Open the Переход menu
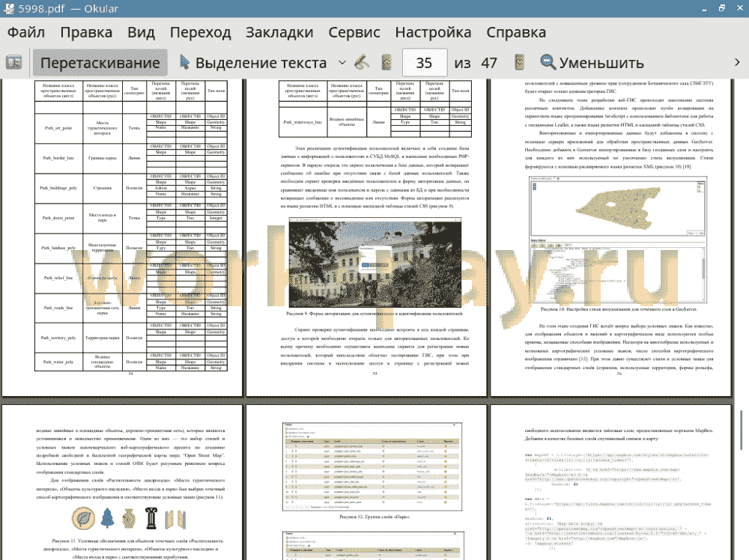749x560 pixels. [201, 32]
